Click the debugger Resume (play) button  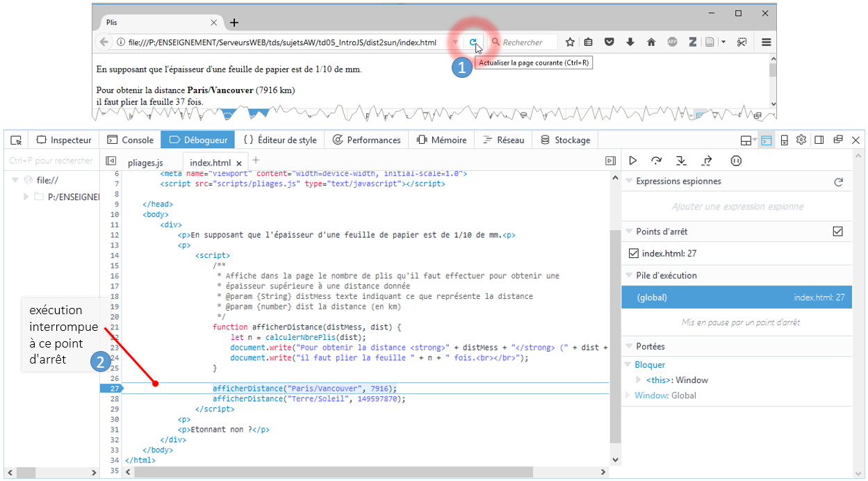(x=632, y=161)
